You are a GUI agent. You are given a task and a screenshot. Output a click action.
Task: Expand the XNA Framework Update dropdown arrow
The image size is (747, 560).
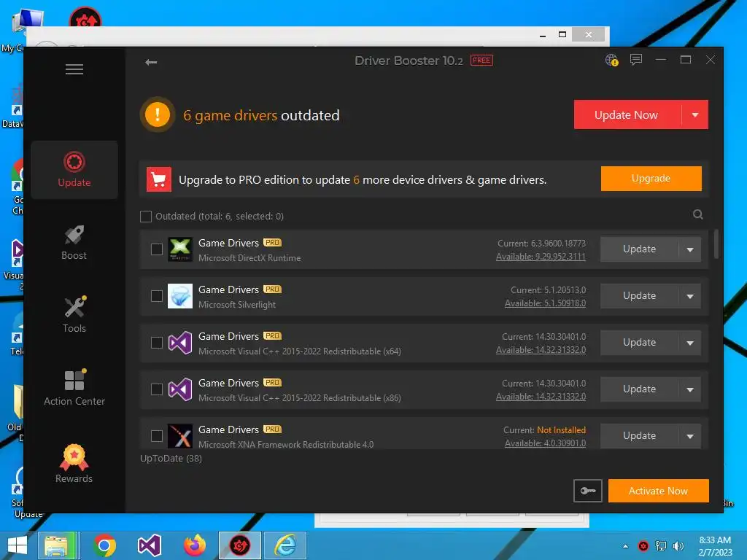(690, 436)
